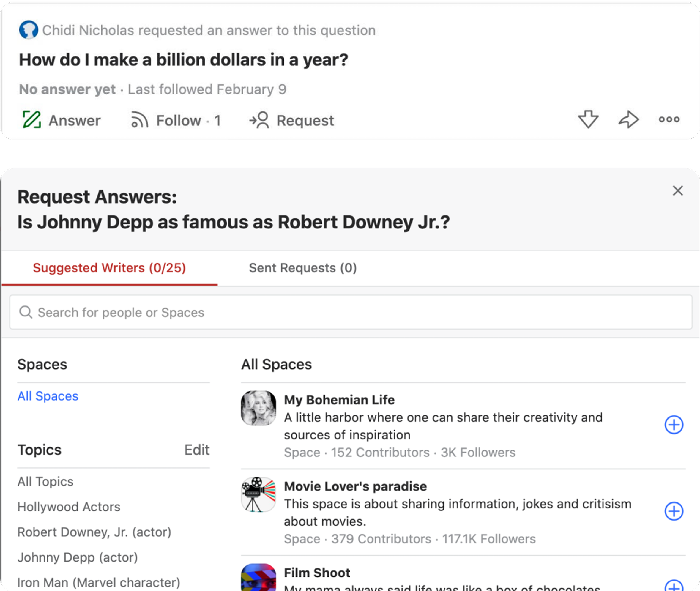
Task: Open the Film Shoot space thumbnail
Action: click(x=258, y=577)
